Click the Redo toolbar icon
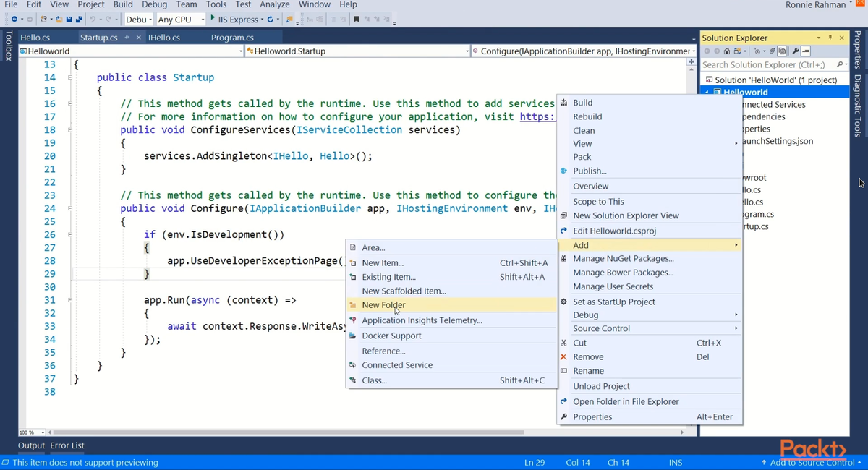 click(108, 20)
